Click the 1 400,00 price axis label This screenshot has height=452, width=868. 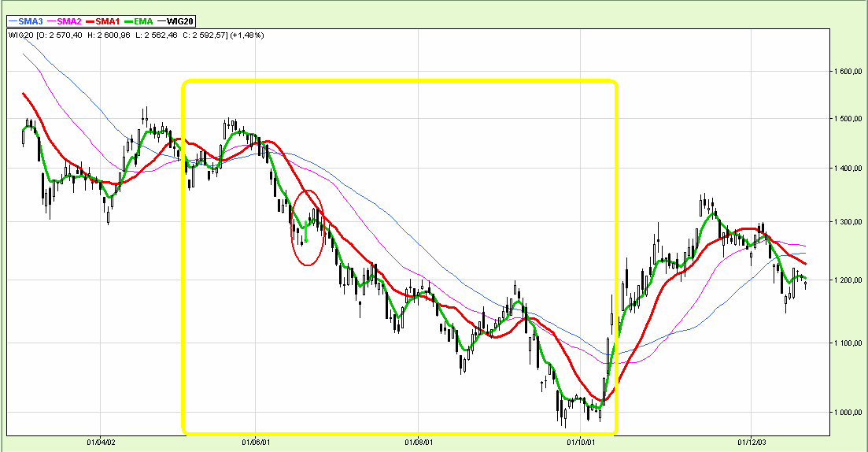(x=847, y=169)
